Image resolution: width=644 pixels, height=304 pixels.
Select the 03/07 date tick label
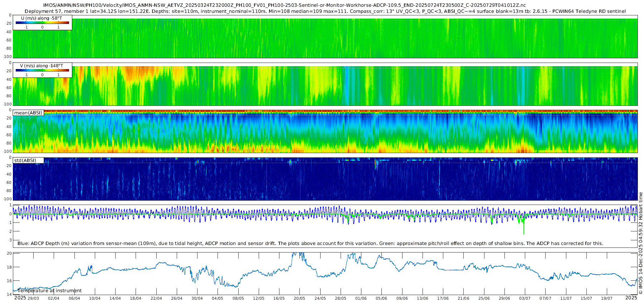click(x=525, y=298)
